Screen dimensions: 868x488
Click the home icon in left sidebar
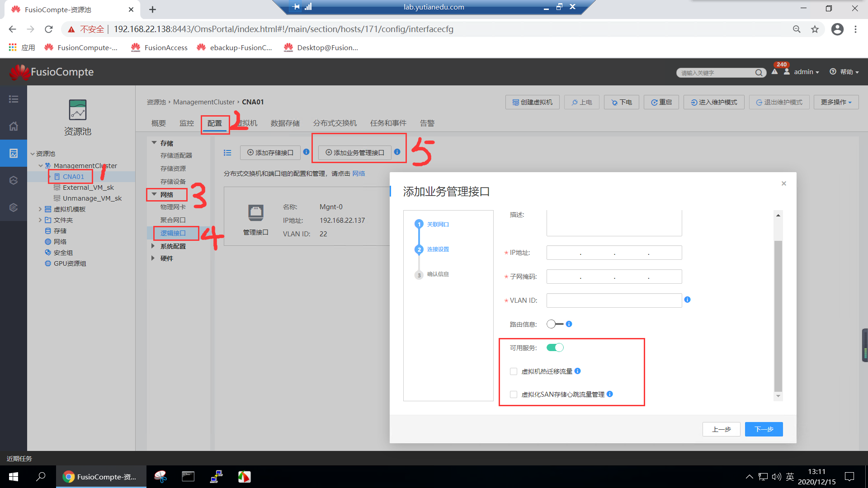(14, 126)
